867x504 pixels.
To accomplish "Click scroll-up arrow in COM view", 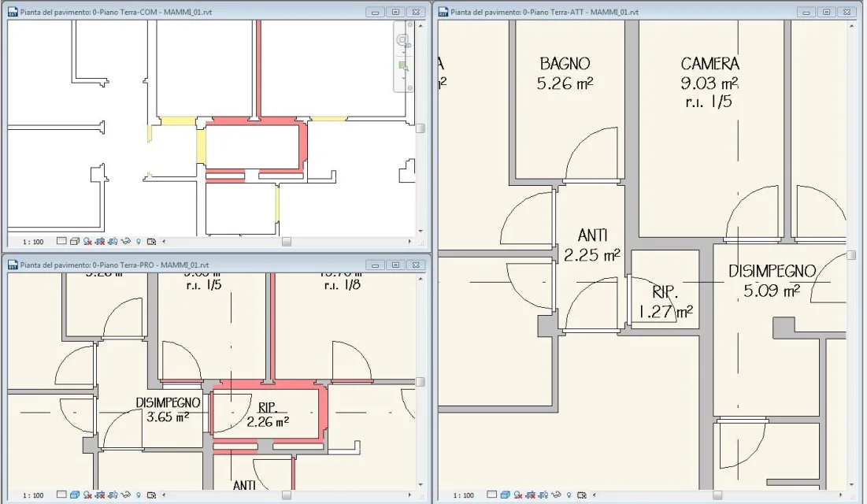I will tap(421, 25).
